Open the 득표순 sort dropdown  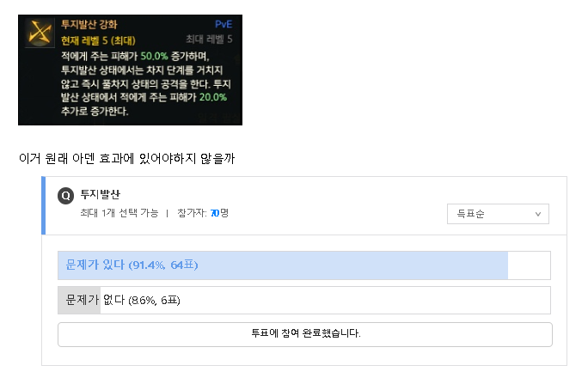498,214
